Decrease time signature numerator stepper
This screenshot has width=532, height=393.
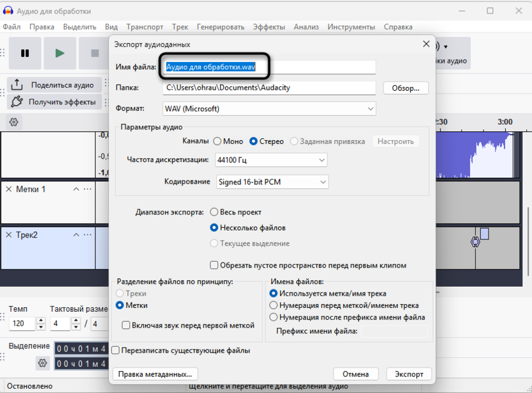[x=76, y=327]
